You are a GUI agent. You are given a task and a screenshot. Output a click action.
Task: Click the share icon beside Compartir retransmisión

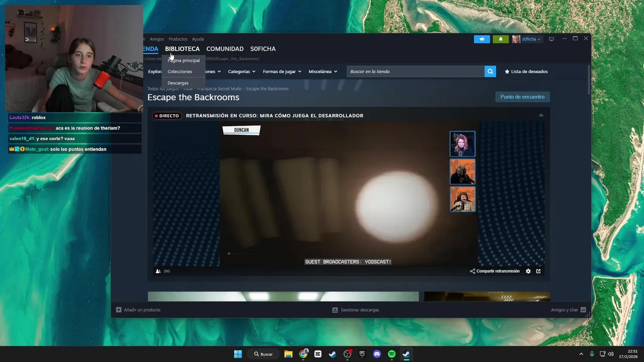click(472, 271)
